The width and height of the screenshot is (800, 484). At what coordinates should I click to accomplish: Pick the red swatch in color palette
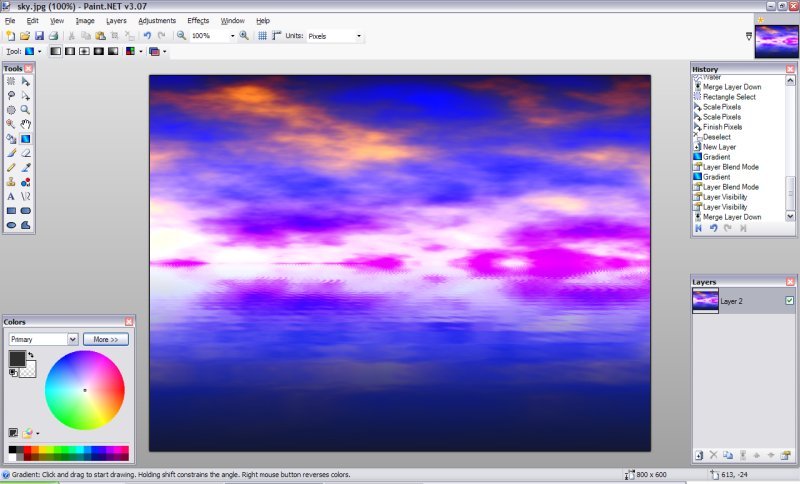point(26,450)
